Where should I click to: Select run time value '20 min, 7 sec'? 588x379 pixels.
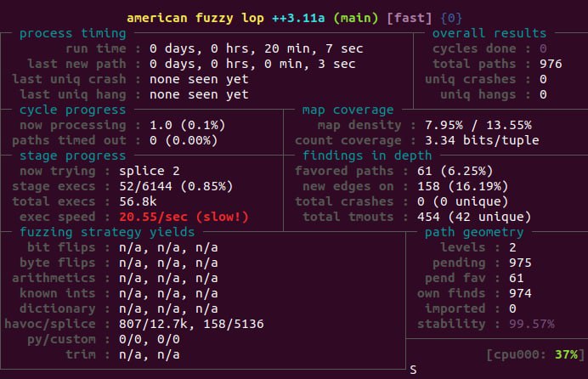314,48
